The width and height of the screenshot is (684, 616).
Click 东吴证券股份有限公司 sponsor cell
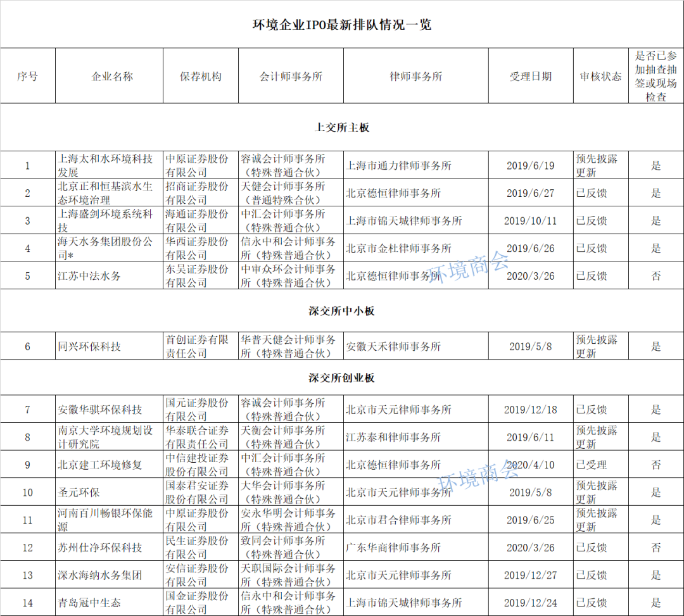coord(201,275)
